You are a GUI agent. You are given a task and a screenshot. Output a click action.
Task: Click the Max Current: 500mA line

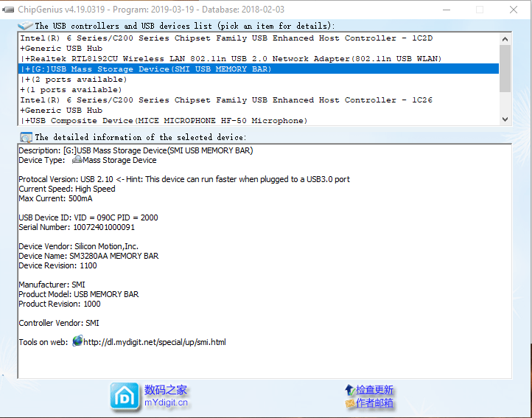pos(55,198)
